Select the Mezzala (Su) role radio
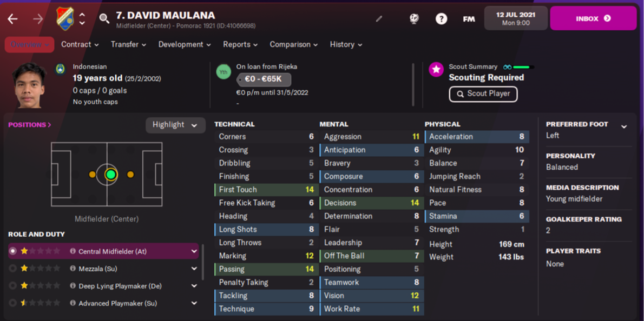The height and width of the screenshot is (321, 644). (13, 269)
